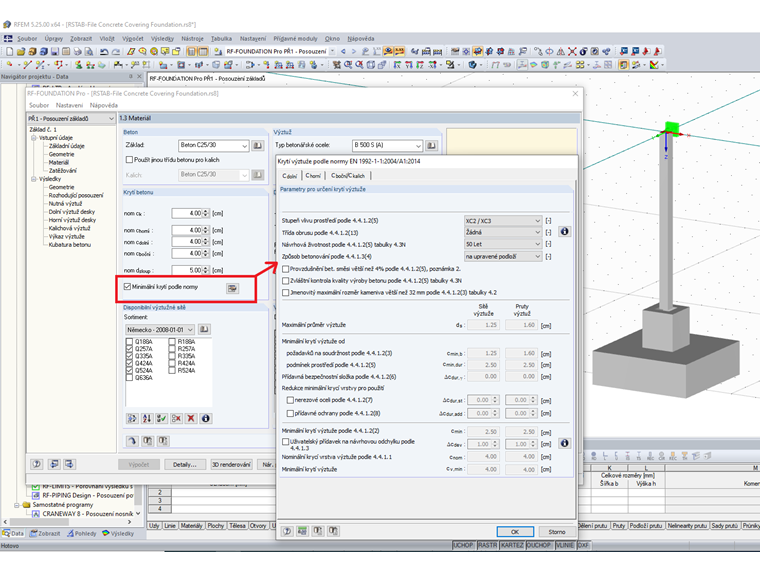This screenshot has width=760, height=570.
Task: Click OK in cover dialog
Action: coord(515,532)
